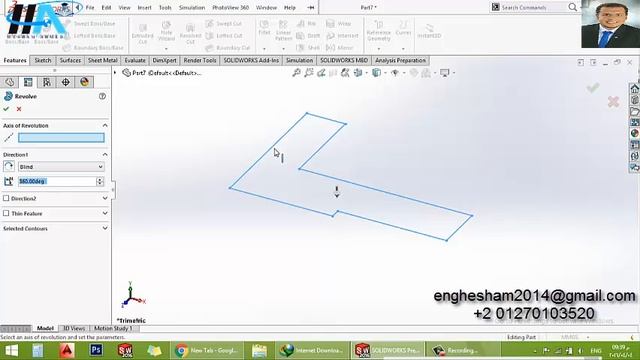This screenshot has height=360, width=640.
Task: Open the Display Style dropdown arrow
Action: pos(385,73)
